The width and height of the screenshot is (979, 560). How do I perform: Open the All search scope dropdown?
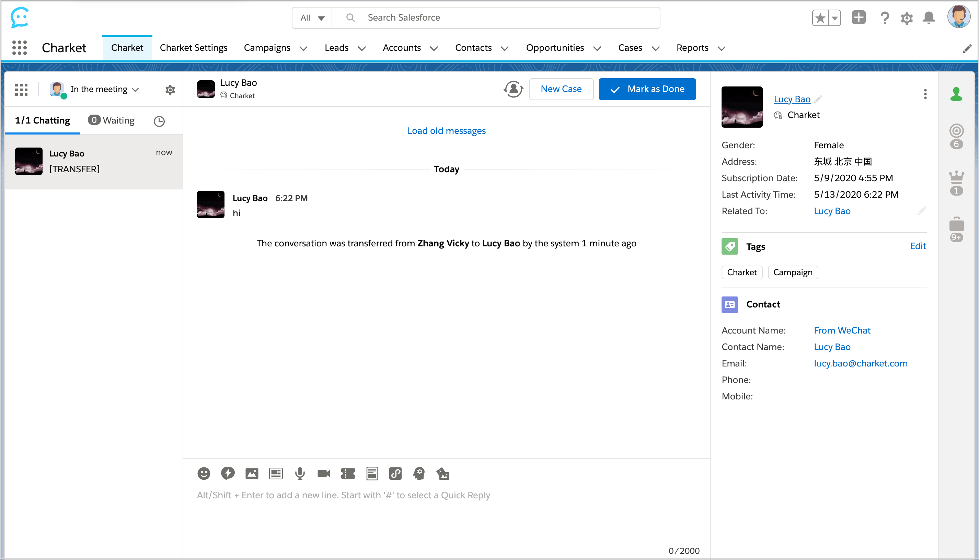(312, 18)
